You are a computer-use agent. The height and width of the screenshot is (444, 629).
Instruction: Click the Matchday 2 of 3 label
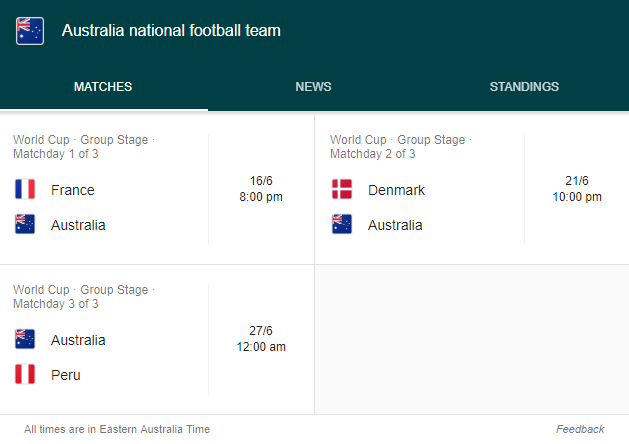tap(373, 154)
